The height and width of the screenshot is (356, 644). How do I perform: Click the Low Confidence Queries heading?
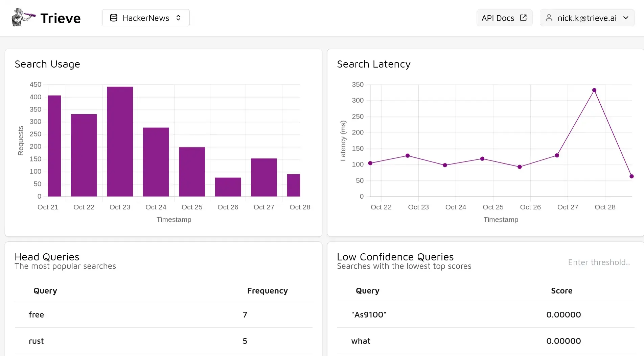point(395,257)
